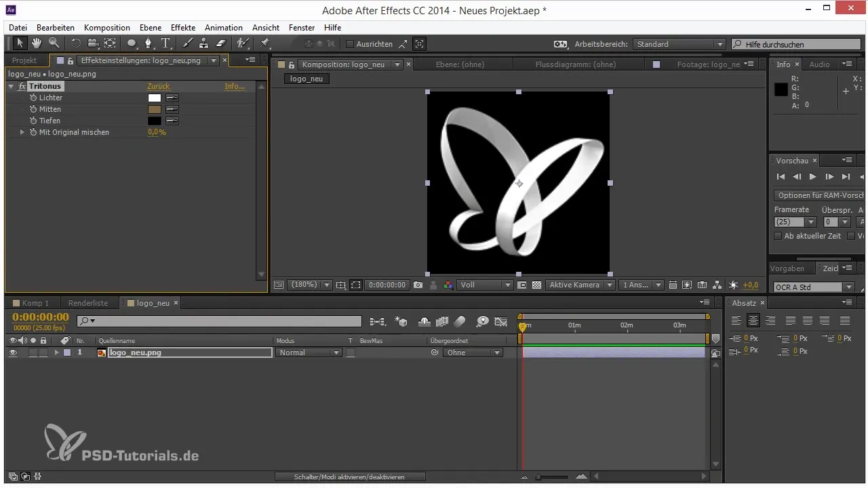
Task: Click Schalter/Modi aktivieren/deaktivieren button
Action: (350, 477)
